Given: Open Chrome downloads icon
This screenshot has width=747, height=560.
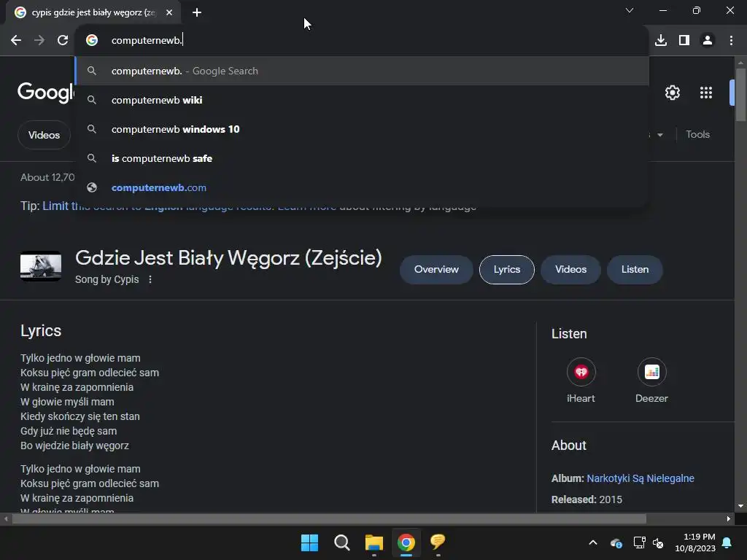Looking at the screenshot, I should [661, 41].
